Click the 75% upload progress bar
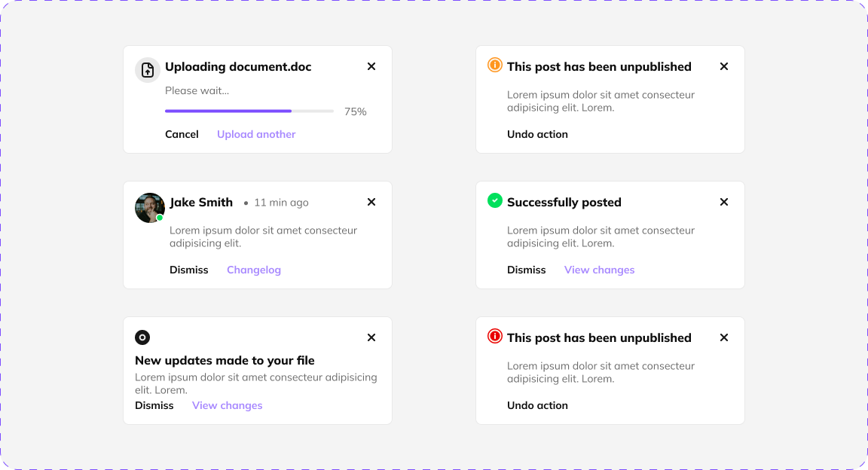The height and width of the screenshot is (470, 868). coord(249,111)
